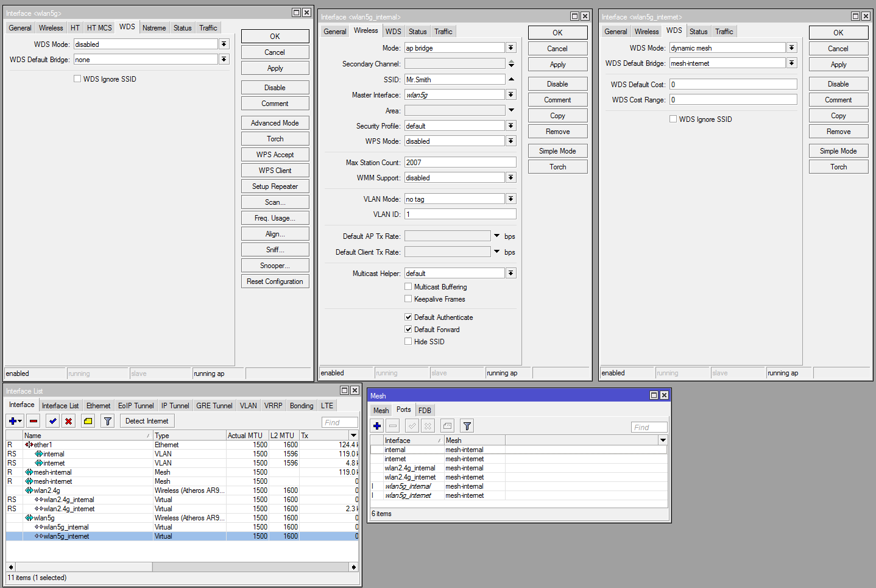Enable WDS Ignore SSID in wlan5g window
Screen dimensions: 876x588
pyautogui.click(x=77, y=79)
